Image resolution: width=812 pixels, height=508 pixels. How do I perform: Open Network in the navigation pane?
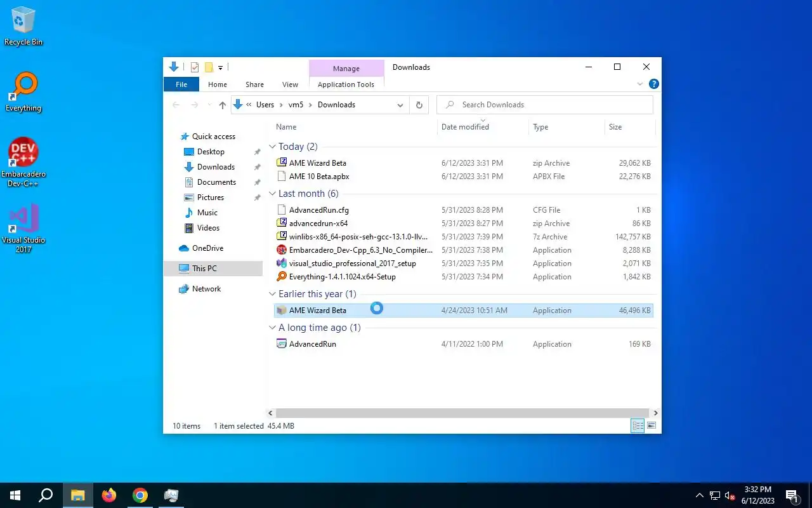(x=206, y=289)
